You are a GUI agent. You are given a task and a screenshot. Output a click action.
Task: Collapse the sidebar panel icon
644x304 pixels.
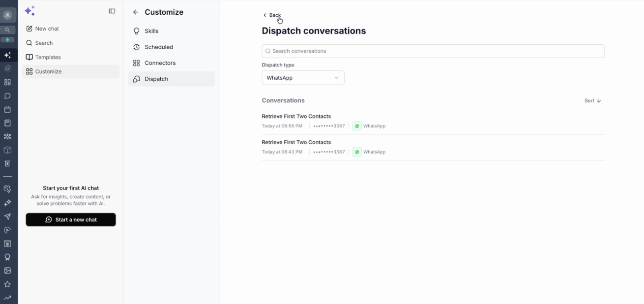[x=112, y=11]
